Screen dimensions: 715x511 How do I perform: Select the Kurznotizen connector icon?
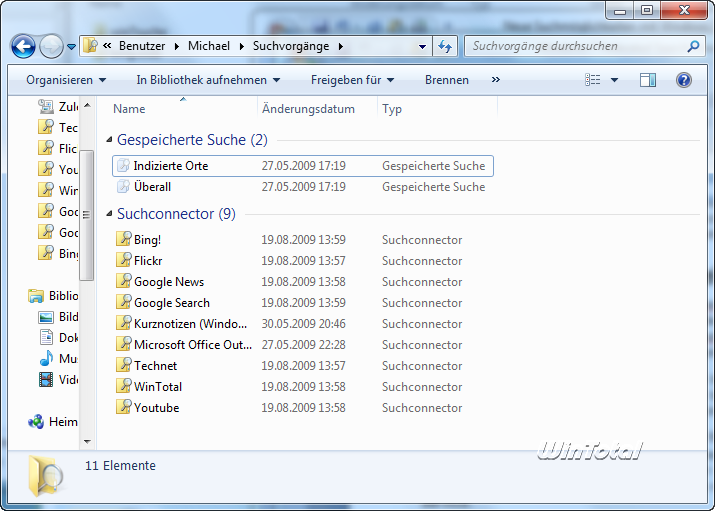pos(123,323)
